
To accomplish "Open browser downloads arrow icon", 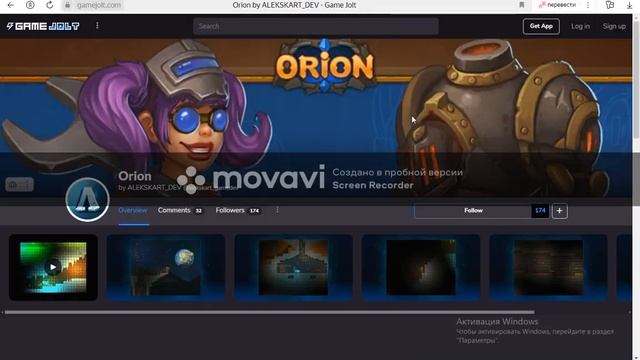I will click(x=629, y=5).
